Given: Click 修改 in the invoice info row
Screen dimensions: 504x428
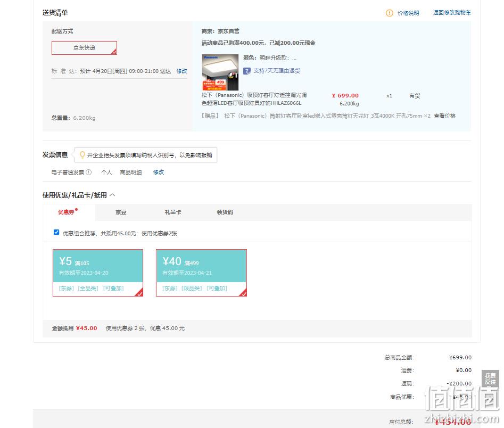Looking at the screenshot, I should click(159, 172).
